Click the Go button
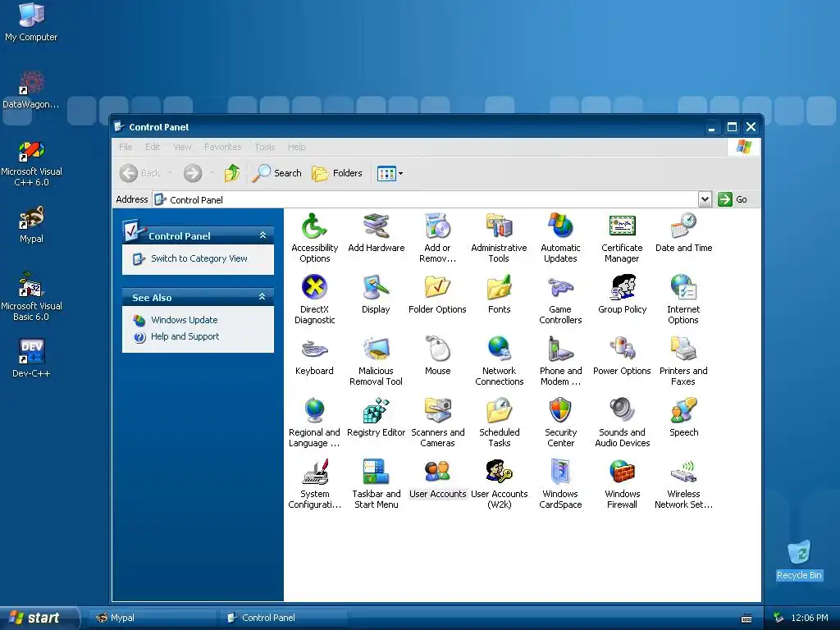The image size is (840, 630). pyautogui.click(x=733, y=199)
